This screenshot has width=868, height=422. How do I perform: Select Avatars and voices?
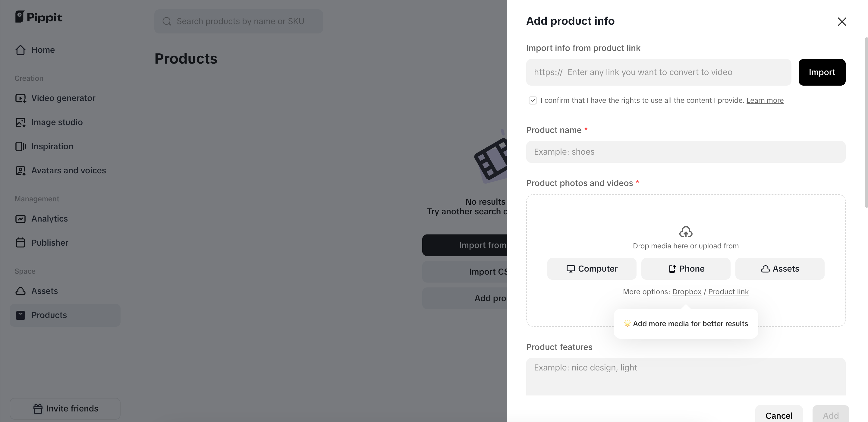point(69,170)
